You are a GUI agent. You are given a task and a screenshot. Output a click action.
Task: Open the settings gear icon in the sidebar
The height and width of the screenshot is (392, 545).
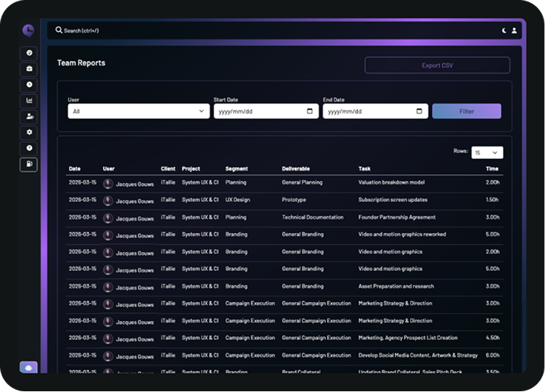29,132
